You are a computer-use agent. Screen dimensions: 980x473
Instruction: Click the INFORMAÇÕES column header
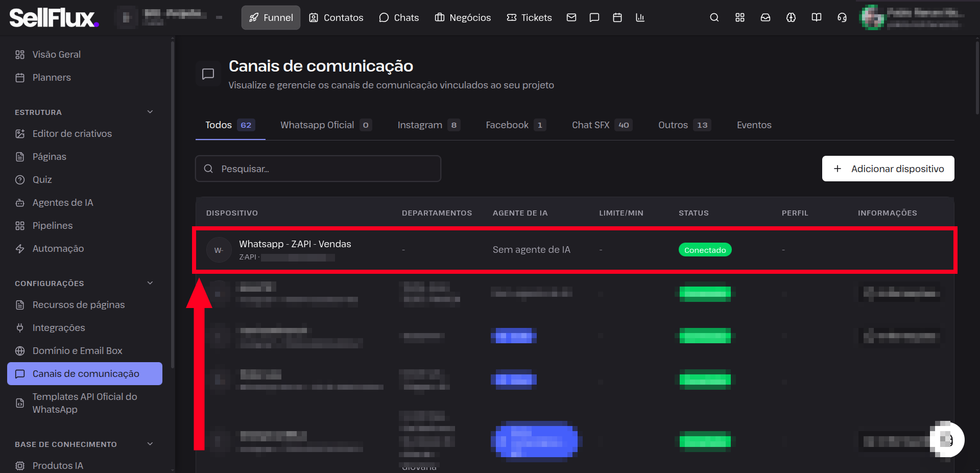(x=888, y=213)
